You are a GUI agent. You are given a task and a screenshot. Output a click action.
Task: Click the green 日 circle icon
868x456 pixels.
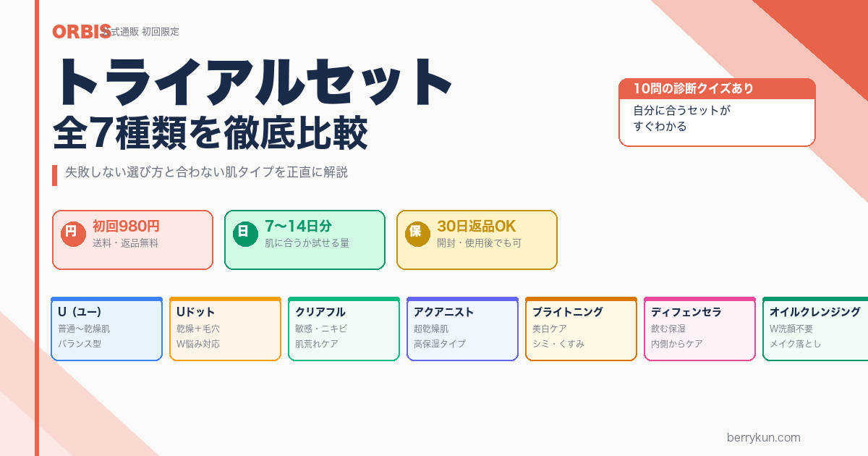tap(244, 232)
